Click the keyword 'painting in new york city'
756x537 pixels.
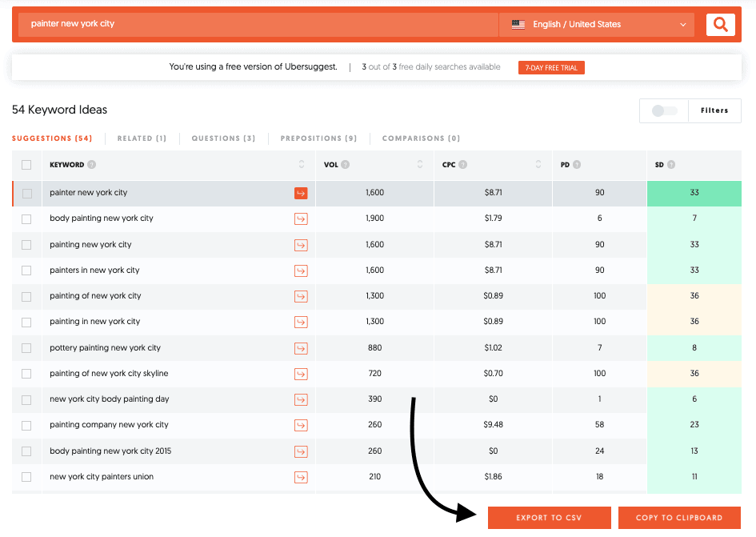coord(95,322)
